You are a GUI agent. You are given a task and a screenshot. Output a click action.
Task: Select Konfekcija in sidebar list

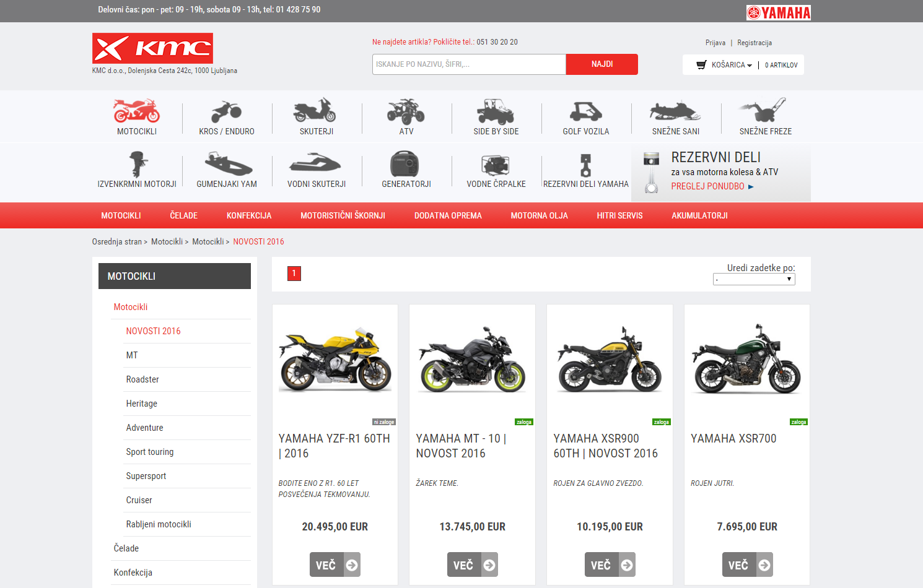(133, 573)
